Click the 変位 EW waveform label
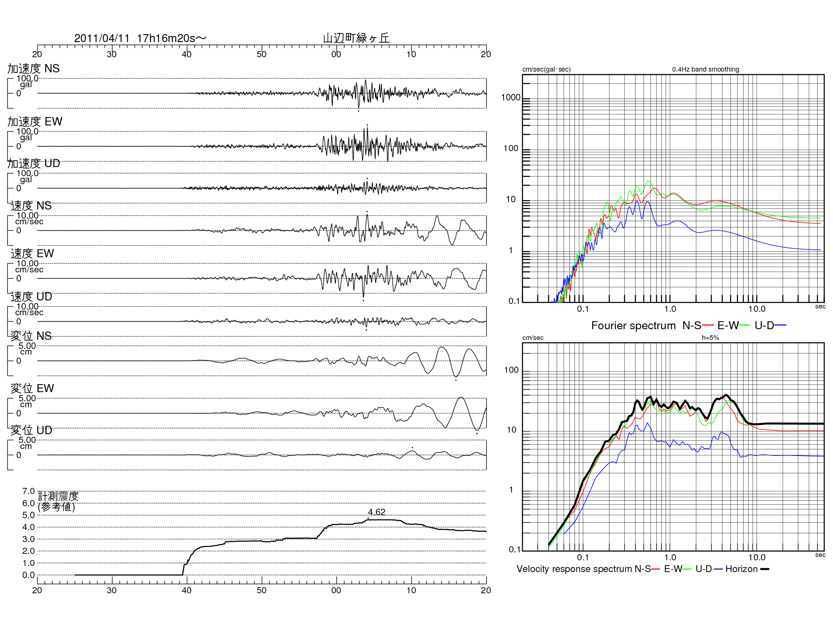833x644 pixels. [32, 388]
